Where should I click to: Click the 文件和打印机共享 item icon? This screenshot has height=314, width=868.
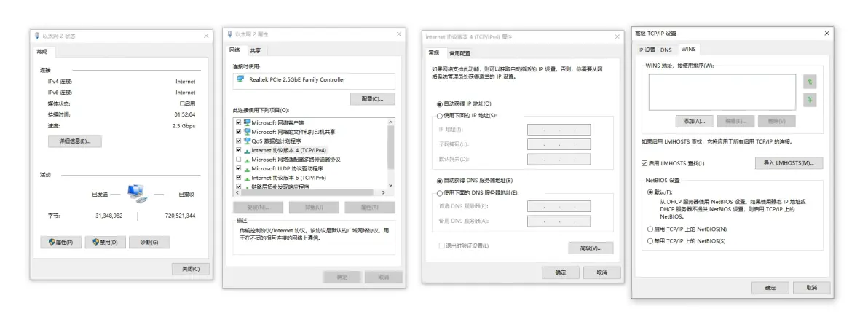click(247, 132)
